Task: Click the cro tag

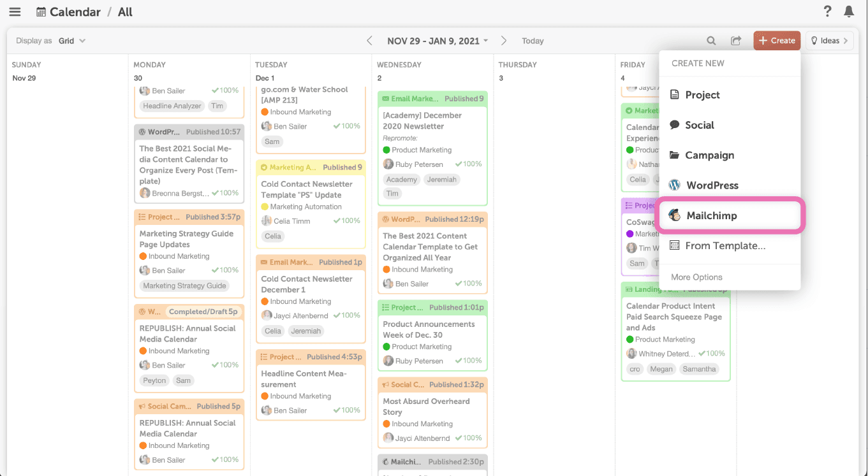Action: point(635,369)
